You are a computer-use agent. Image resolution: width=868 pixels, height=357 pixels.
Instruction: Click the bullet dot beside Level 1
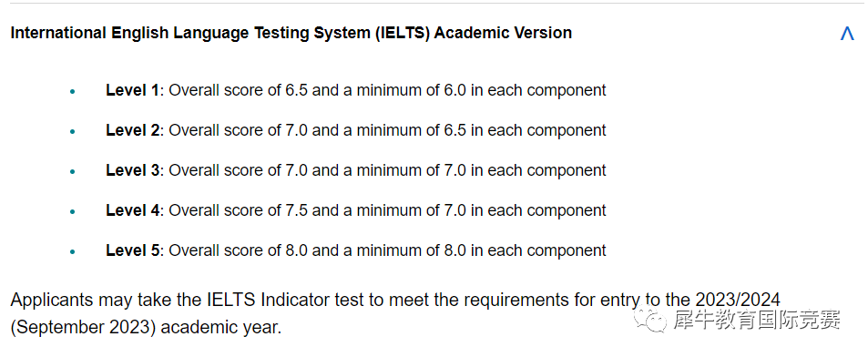[x=73, y=91]
